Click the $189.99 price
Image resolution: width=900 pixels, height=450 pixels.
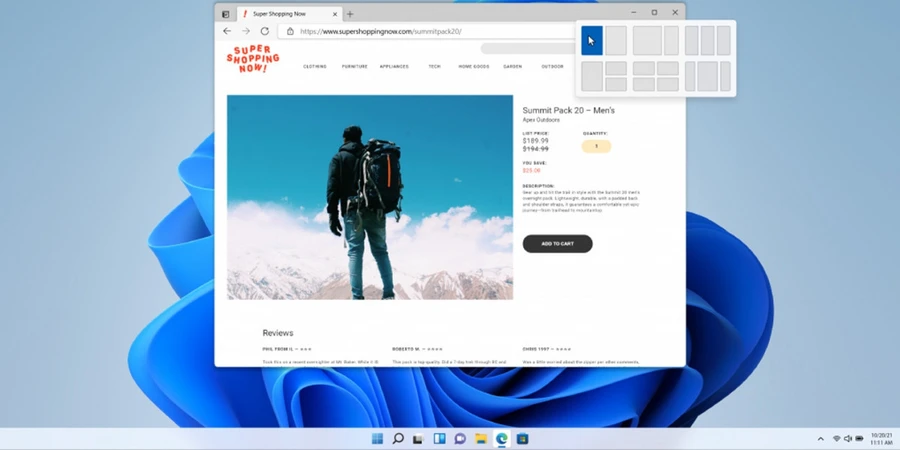tap(535, 141)
